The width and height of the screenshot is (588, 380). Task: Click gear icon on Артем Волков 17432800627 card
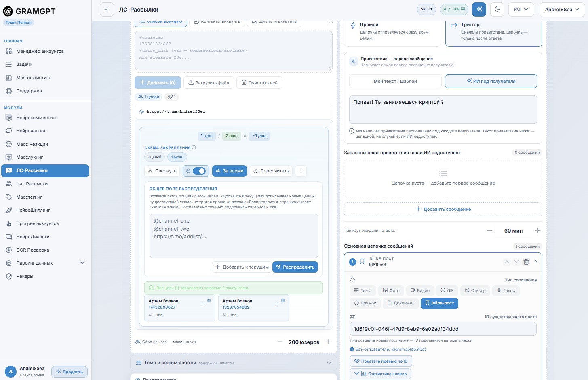click(209, 300)
